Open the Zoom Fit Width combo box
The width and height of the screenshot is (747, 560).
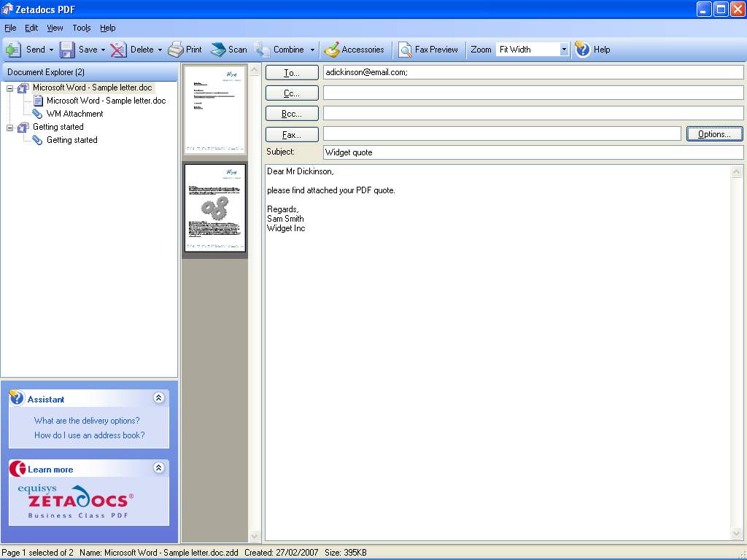point(533,50)
